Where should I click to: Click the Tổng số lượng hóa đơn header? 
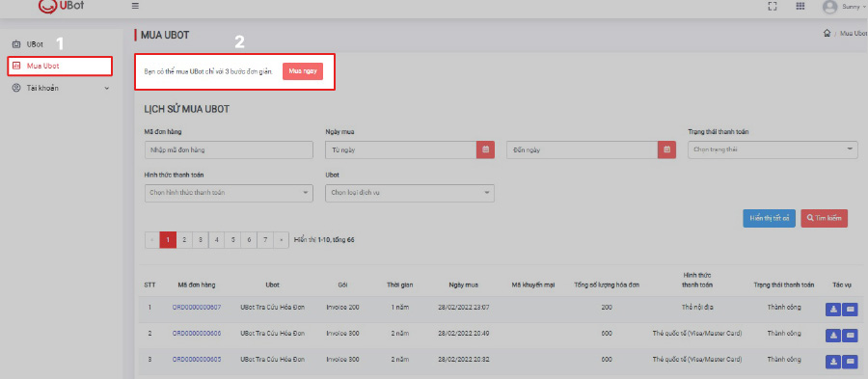point(607,284)
